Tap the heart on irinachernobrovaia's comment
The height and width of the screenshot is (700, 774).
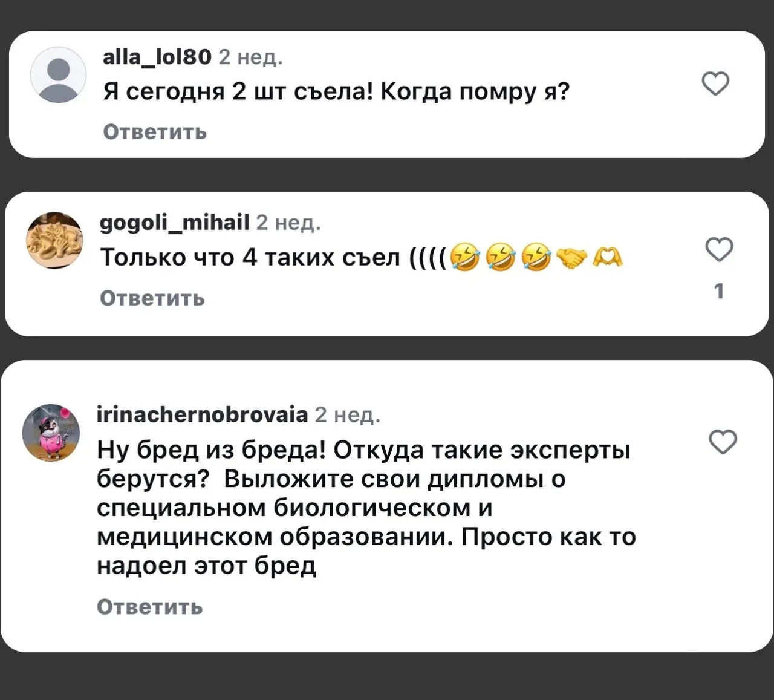pos(723,442)
